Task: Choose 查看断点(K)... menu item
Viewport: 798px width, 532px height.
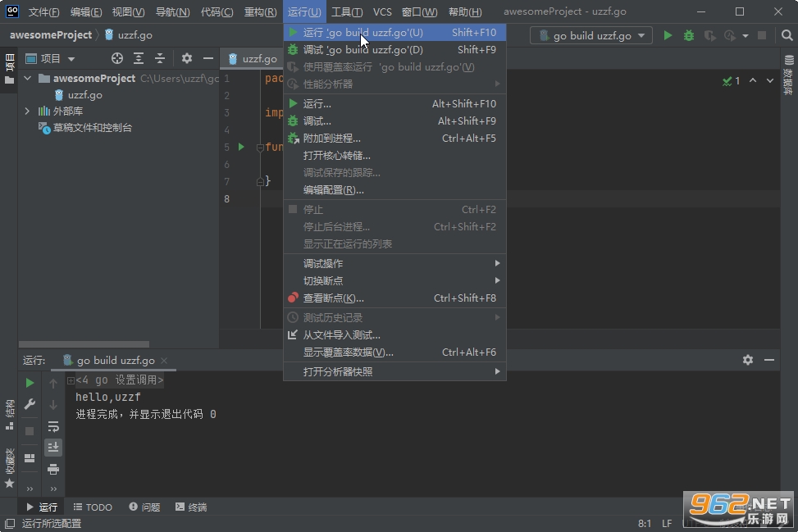Action: (394, 298)
